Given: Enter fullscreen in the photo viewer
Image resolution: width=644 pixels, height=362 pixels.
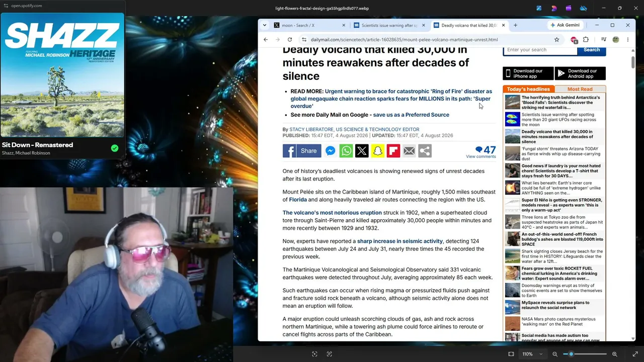Looking at the screenshot, I should (635, 354).
